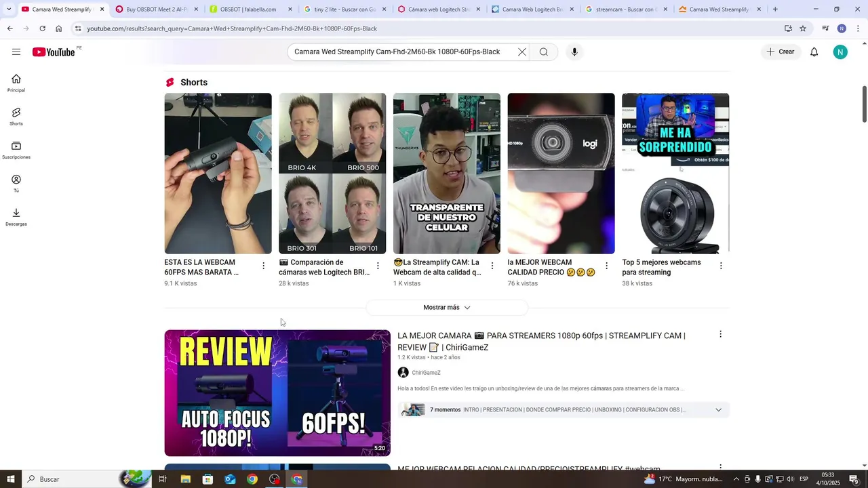This screenshot has height=488, width=868.
Task: Reload the current page
Action: click(42, 28)
